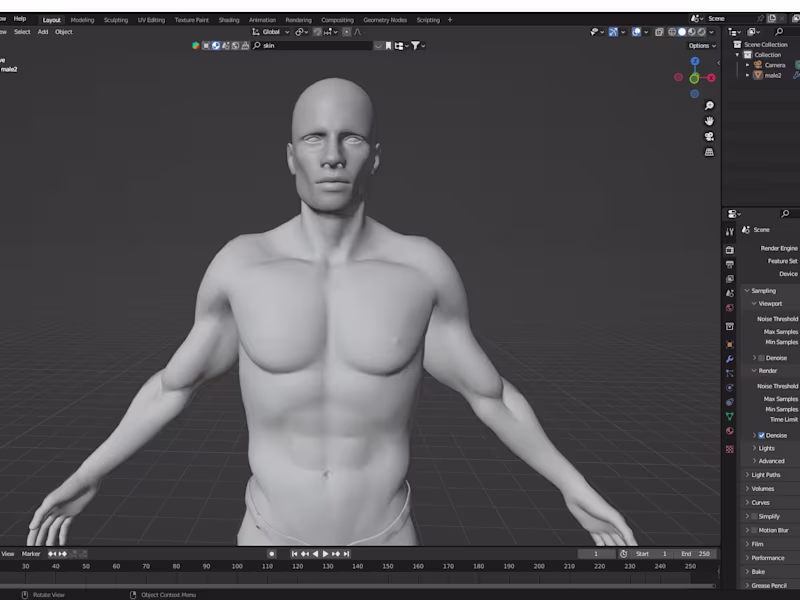
Task: Open the Modifiers wrench tab icon
Action: coord(730,359)
